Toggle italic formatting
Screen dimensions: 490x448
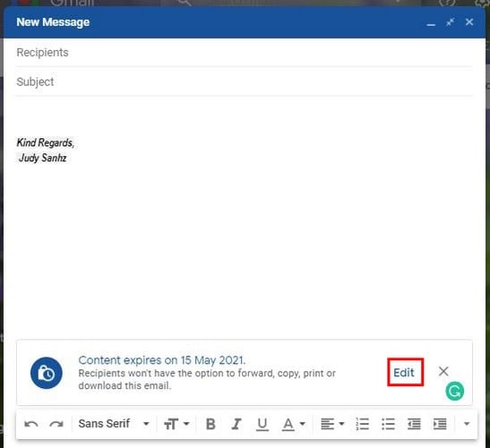[236, 424]
